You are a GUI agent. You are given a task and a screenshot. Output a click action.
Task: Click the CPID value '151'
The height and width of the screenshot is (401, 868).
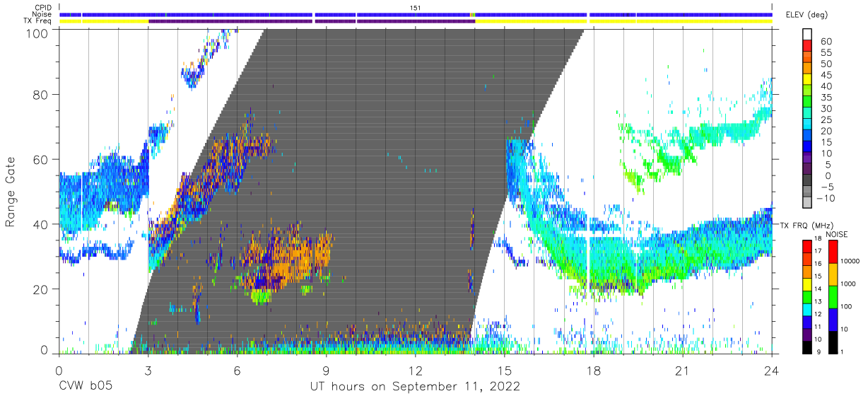click(416, 8)
